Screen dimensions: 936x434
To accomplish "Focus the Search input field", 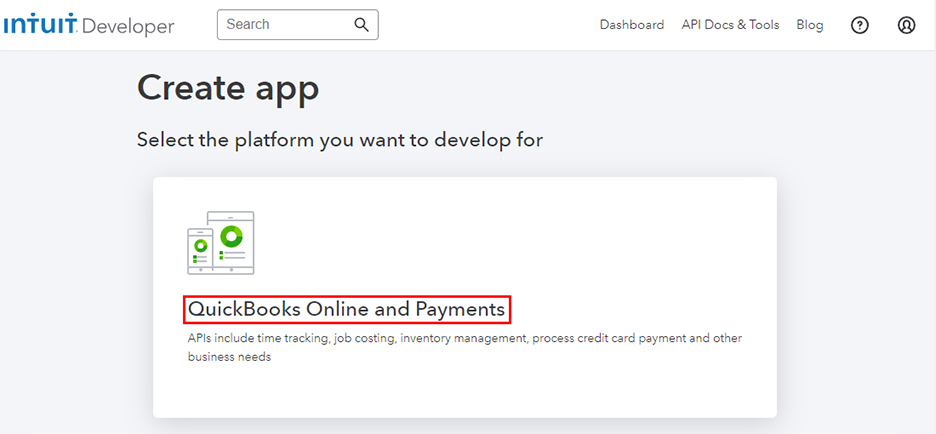I will [297, 24].
